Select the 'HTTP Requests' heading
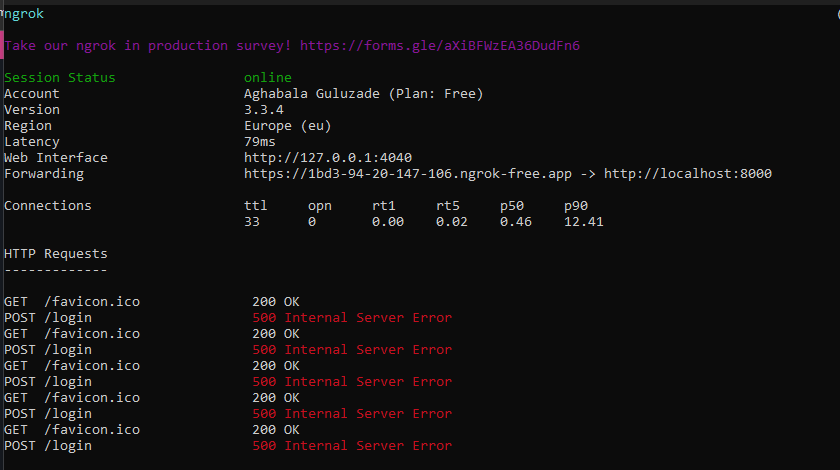Viewport: 840px width, 470px height. coord(56,254)
